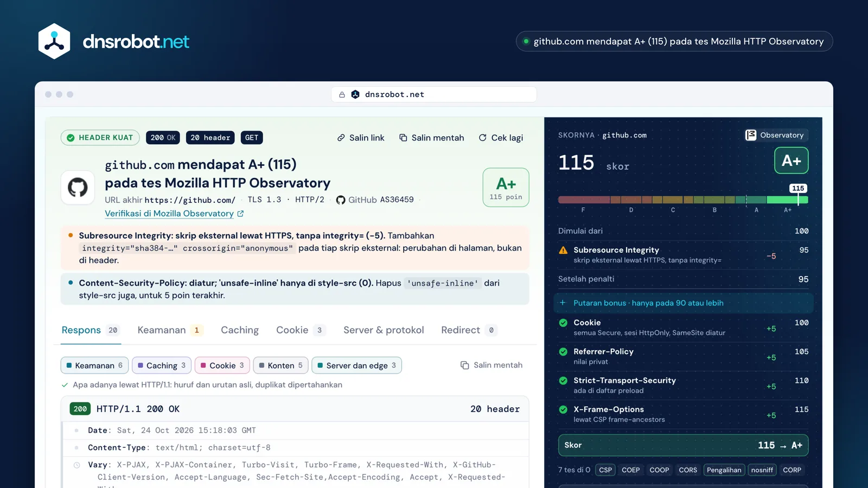This screenshot has width=868, height=488.
Task: Open the Respons tab
Action: pyautogui.click(x=90, y=330)
